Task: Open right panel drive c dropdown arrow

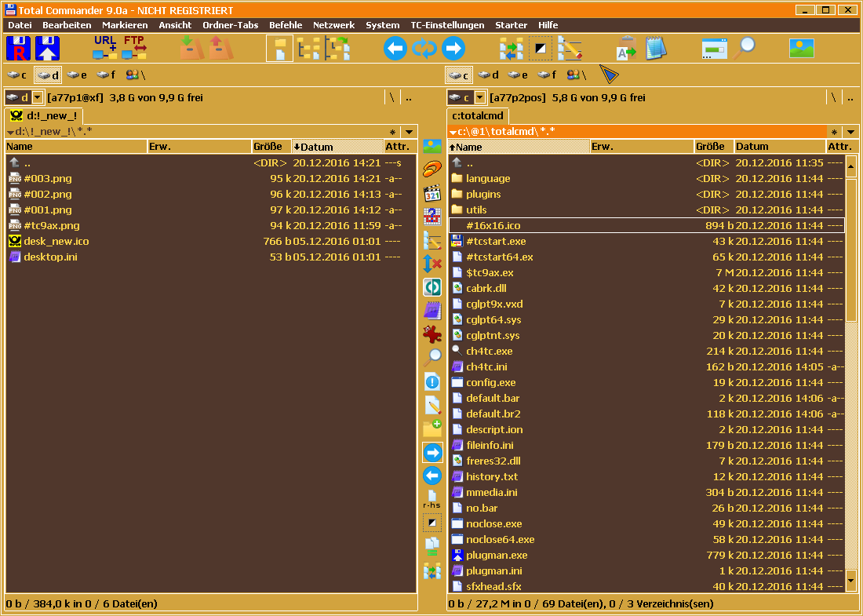Action: pos(479,98)
